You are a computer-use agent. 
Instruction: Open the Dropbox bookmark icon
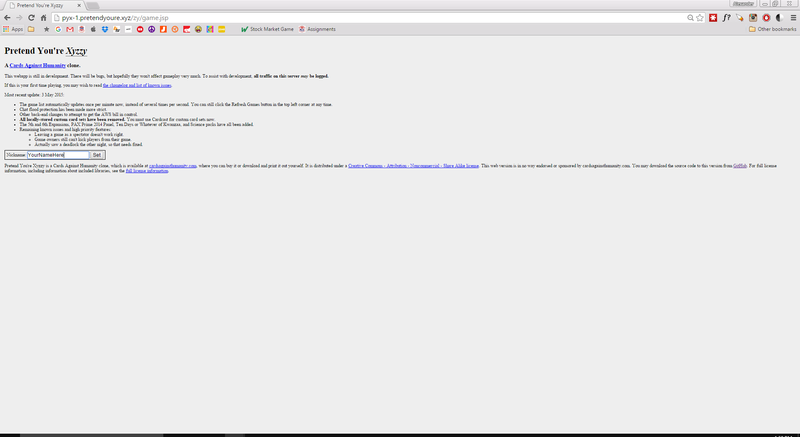pyautogui.click(x=105, y=29)
